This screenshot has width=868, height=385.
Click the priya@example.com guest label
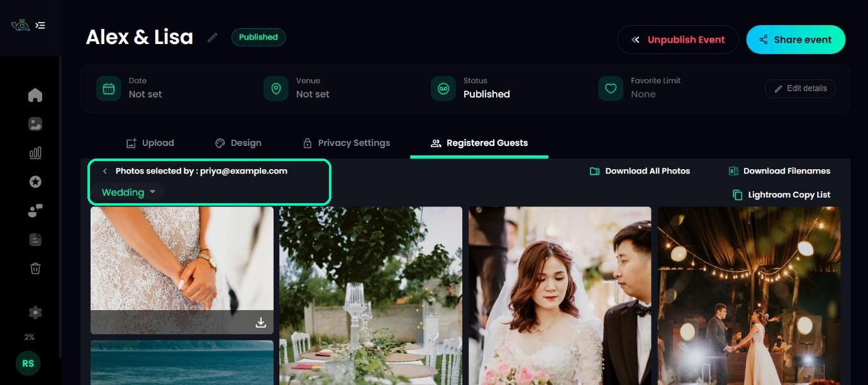pos(243,171)
